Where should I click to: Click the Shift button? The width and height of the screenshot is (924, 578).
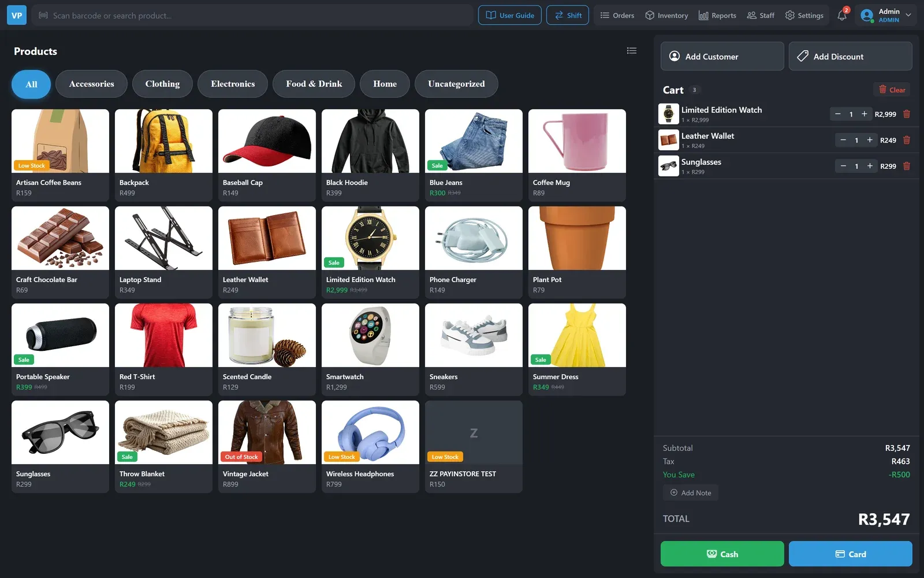click(x=568, y=16)
